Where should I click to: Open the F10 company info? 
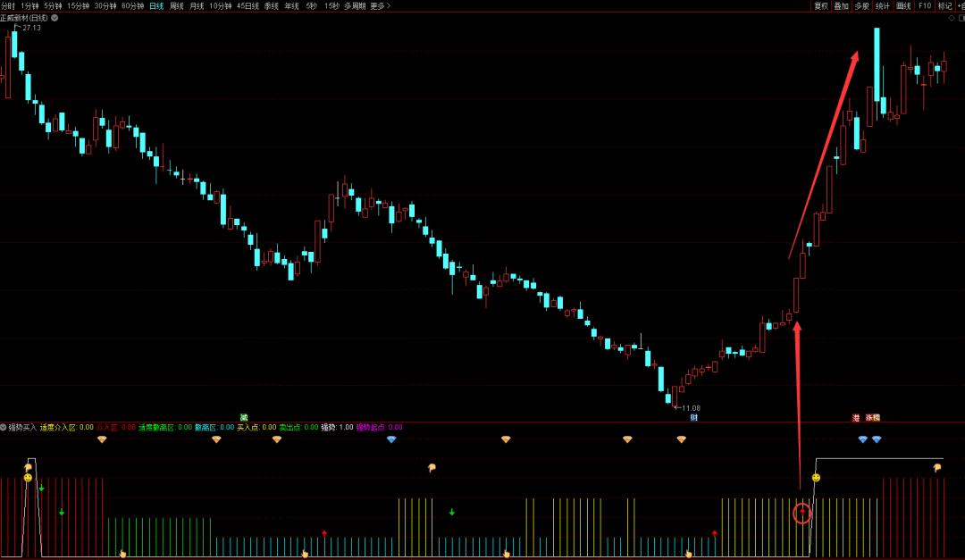pyautogui.click(x=925, y=5)
